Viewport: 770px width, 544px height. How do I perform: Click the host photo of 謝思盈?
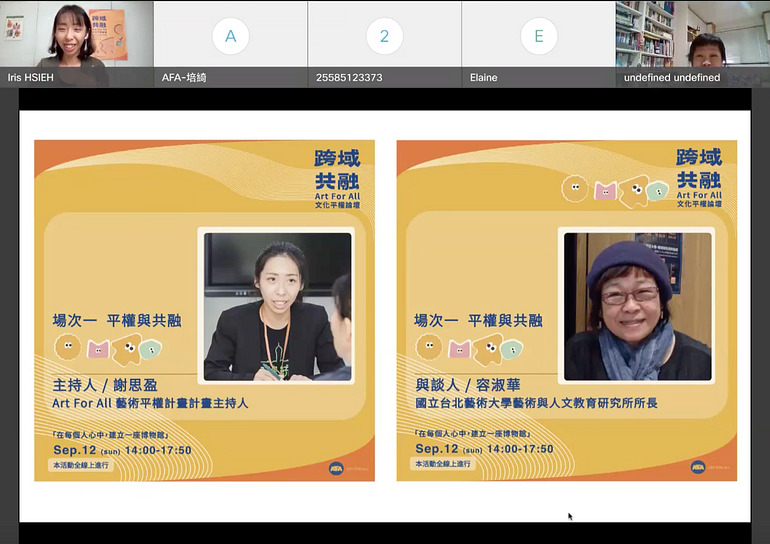pos(277,307)
